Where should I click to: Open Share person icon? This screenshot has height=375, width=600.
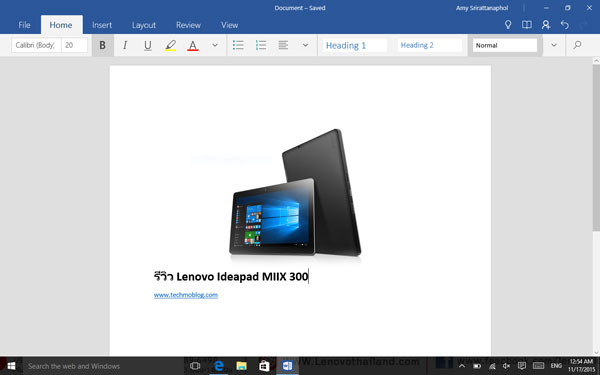tap(546, 25)
